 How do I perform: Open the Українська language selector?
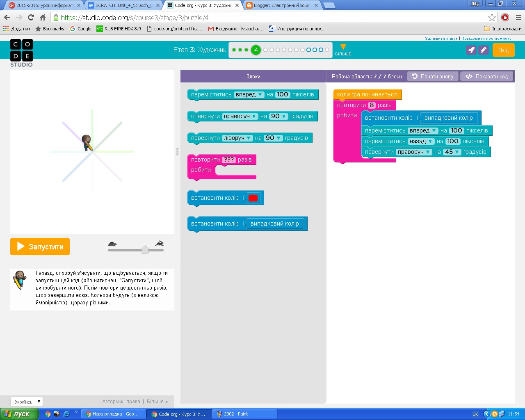27,402
